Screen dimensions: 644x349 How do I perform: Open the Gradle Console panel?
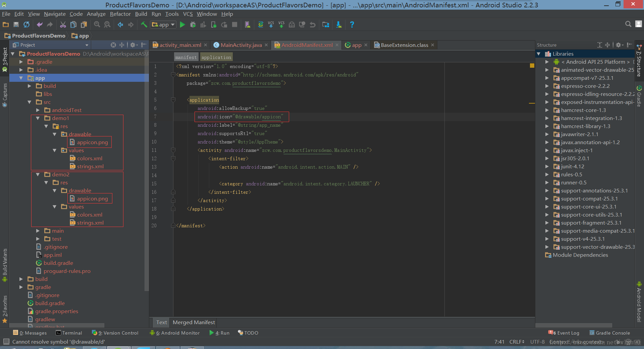[609, 333]
